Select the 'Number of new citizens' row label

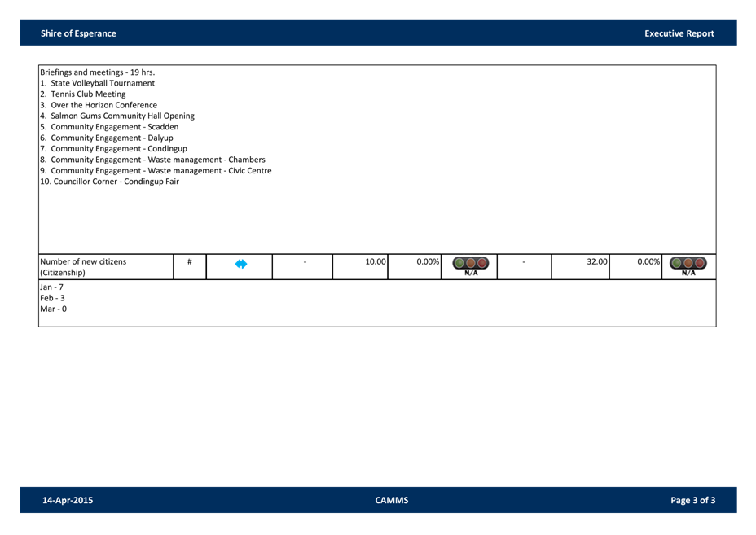coord(84,266)
